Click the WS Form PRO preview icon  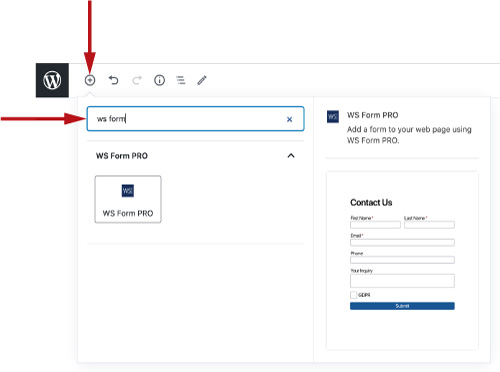333,117
